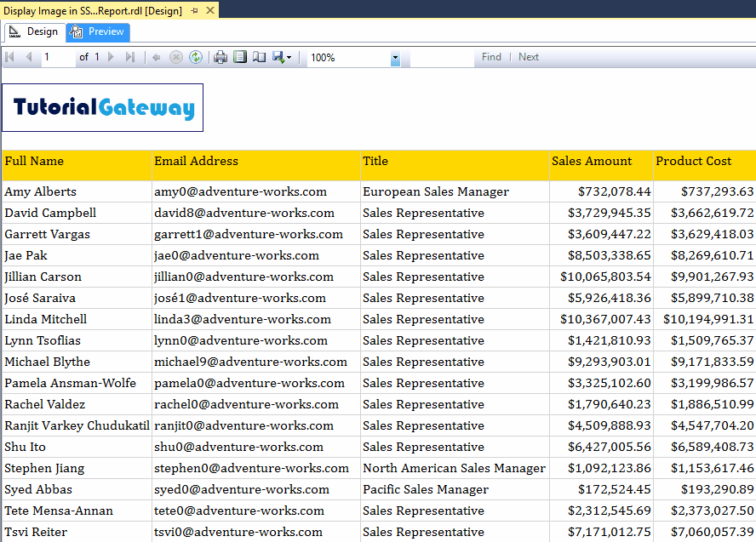Open the Print dialog
756x542 pixels.
pos(220,57)
